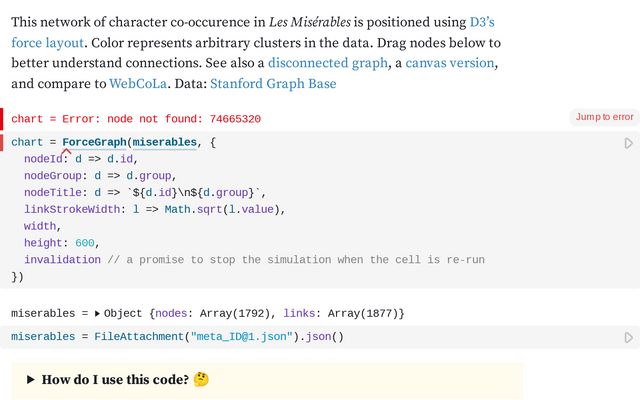Click the miserables argument in ForceGraph call
Screen dimensions: 640x400
tap(164, 143)
